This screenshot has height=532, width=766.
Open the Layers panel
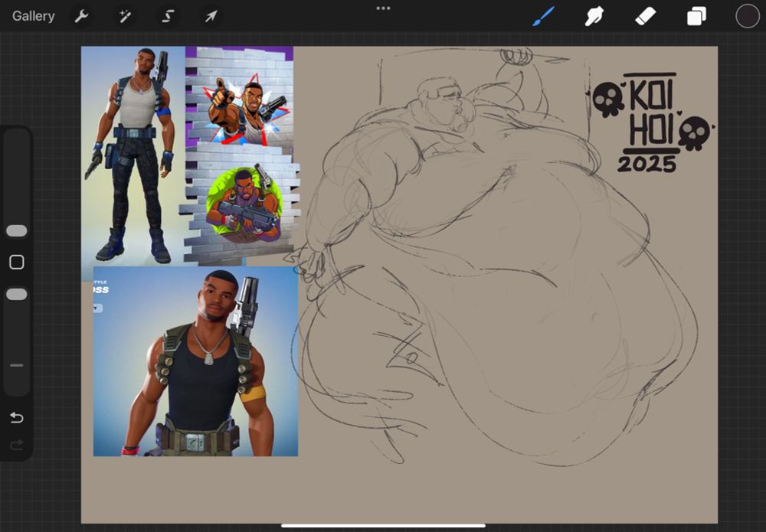[696, 16]
